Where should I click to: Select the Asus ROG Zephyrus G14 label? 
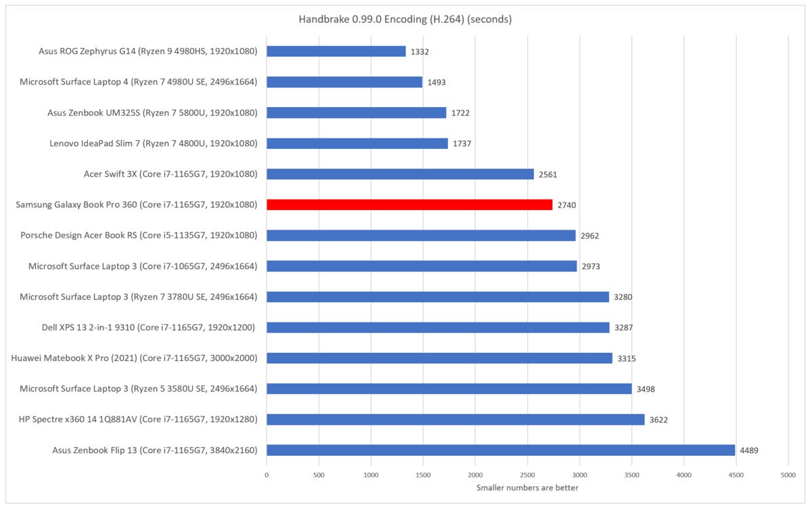tap(148, 51)
